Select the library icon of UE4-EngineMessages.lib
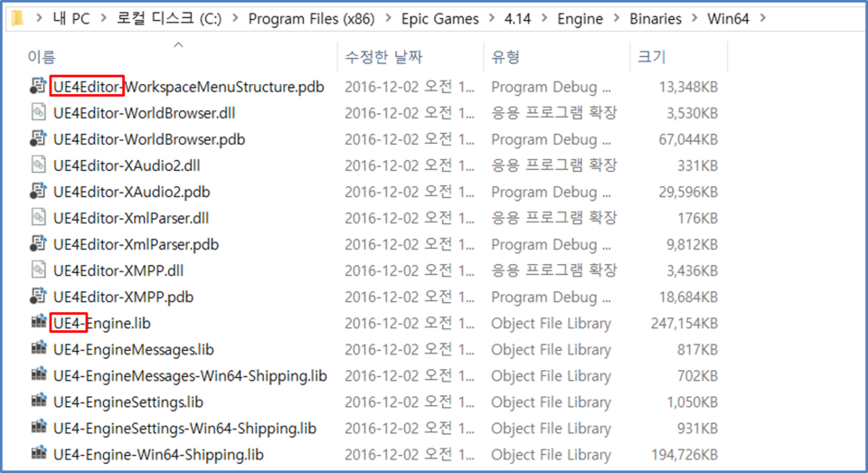The height and width of the screenshot is (473, 868). [x=39, y=348]
